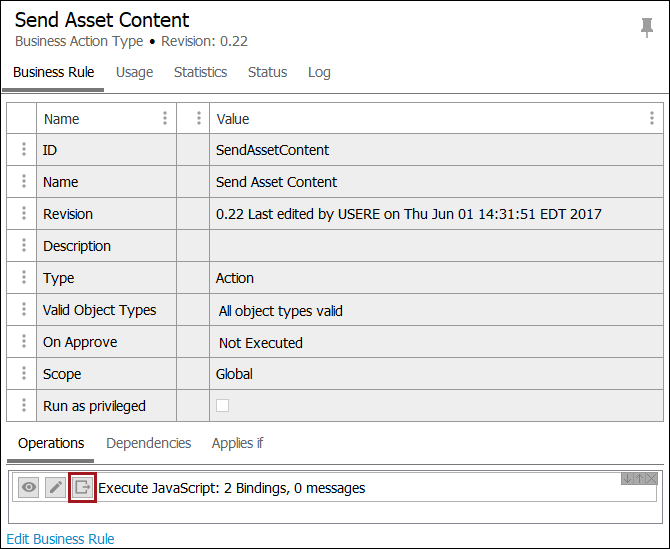Click the export icon highlighted in red

[83, 488]
